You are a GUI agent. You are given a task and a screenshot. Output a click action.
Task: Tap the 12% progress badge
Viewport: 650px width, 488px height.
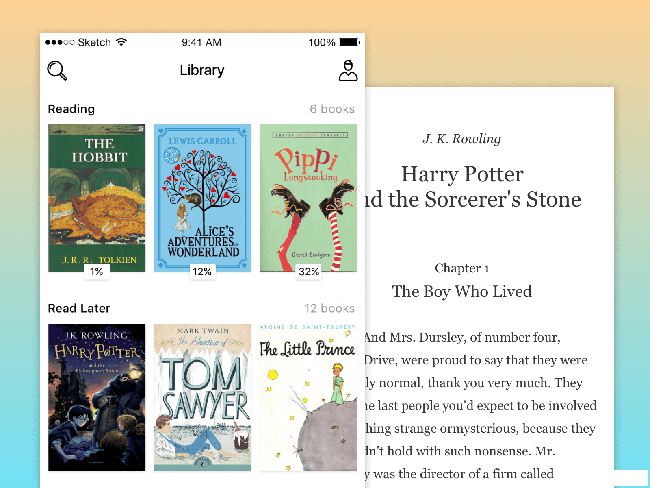[x=202, y=272]
